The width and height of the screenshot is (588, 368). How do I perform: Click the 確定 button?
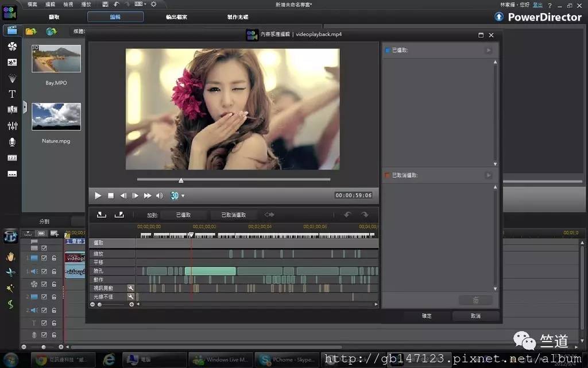click(x=427, y=316)
